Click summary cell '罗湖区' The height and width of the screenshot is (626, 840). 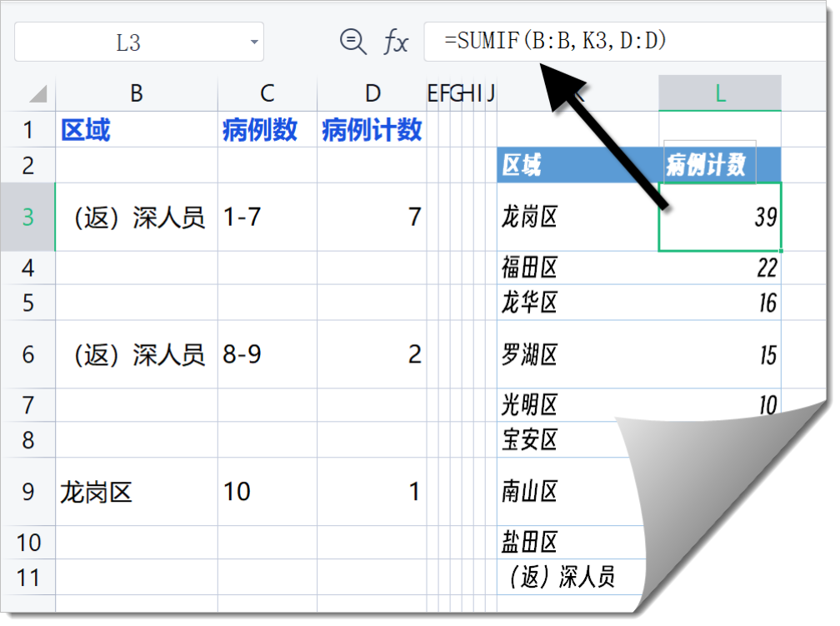[x=578, y=354]
